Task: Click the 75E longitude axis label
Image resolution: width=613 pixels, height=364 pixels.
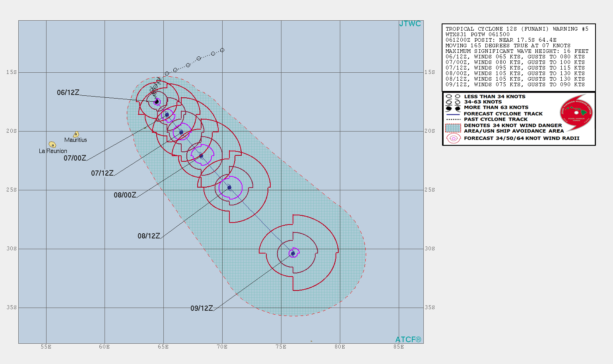Action: point(281,347)
